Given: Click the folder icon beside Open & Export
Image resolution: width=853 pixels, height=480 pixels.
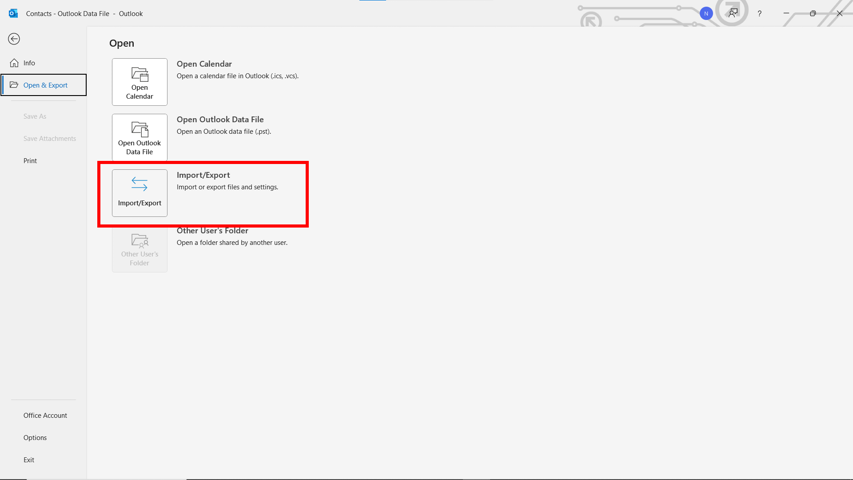Looking at the screenshot, I should tap(14, 85).
